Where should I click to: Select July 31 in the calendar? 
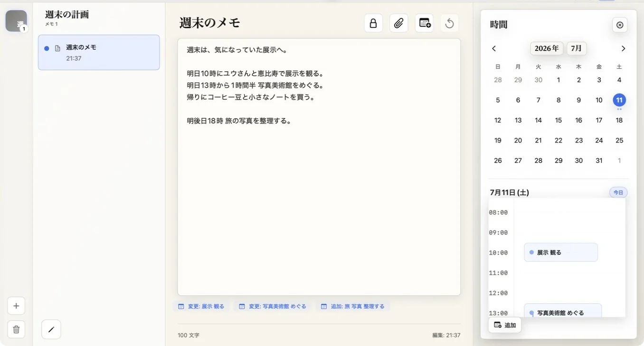coord(599,161)
